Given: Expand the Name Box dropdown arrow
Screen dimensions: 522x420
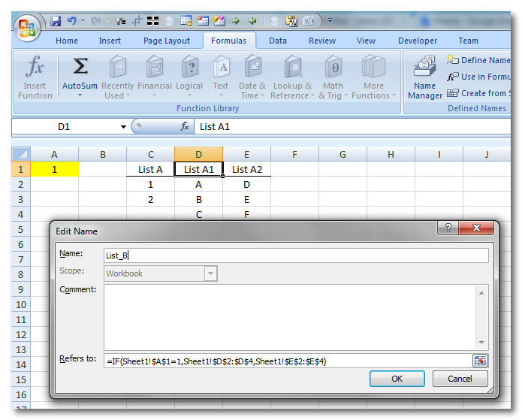Looking at the screenshot, I should (x=124, y=127).
